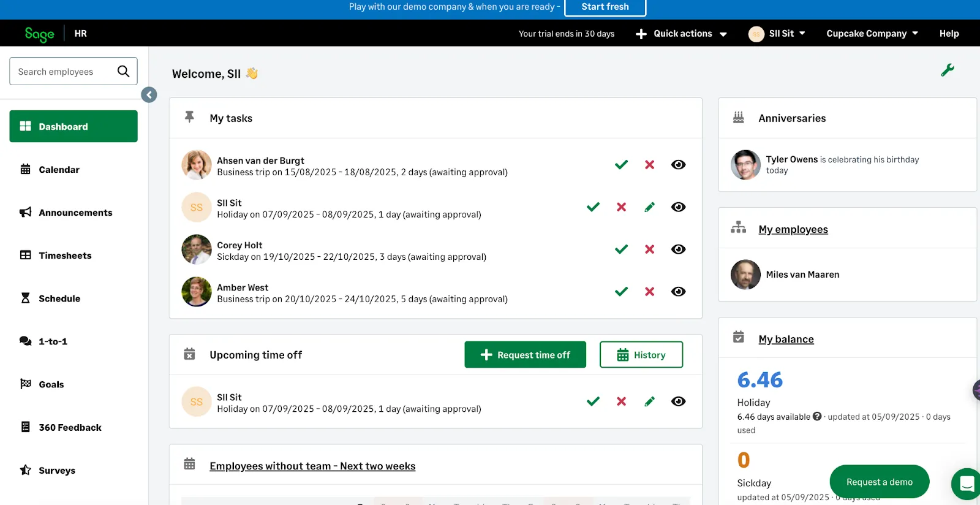
Task: Reject Amber West's business trip
Action: pos(649,291)
